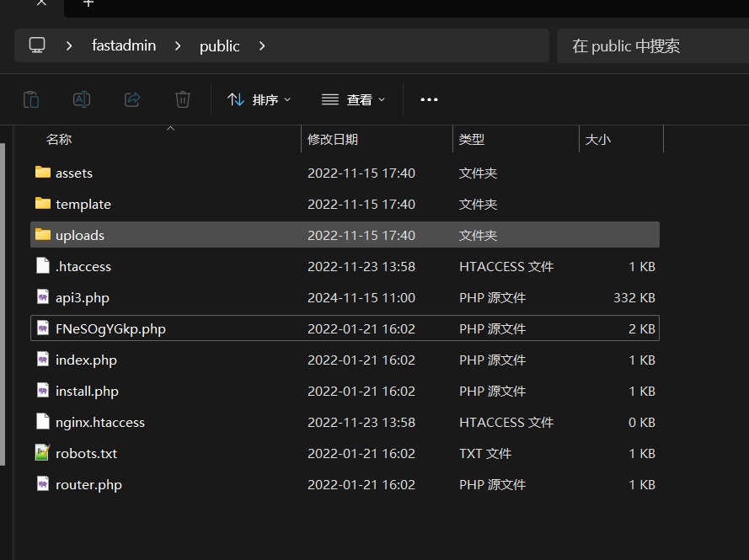Click the share icon in toolbar
This screenshot has width=749, height=560.
(132, 99)
